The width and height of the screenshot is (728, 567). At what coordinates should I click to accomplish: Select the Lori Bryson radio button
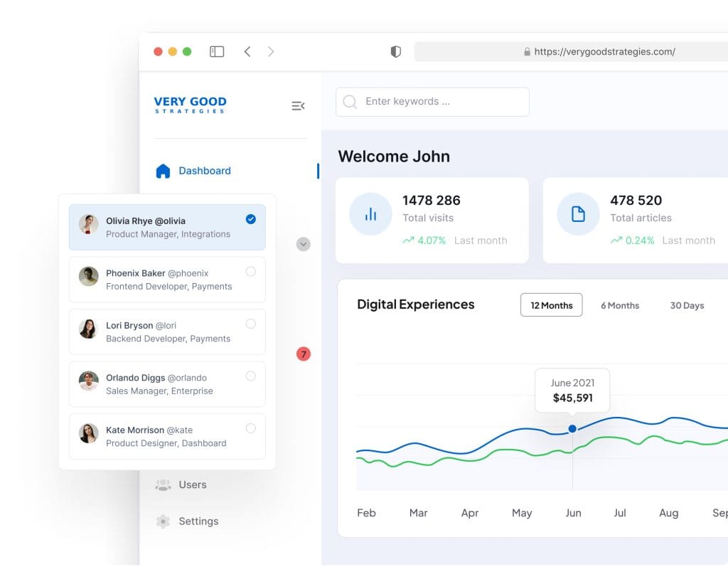pos(250,324)
